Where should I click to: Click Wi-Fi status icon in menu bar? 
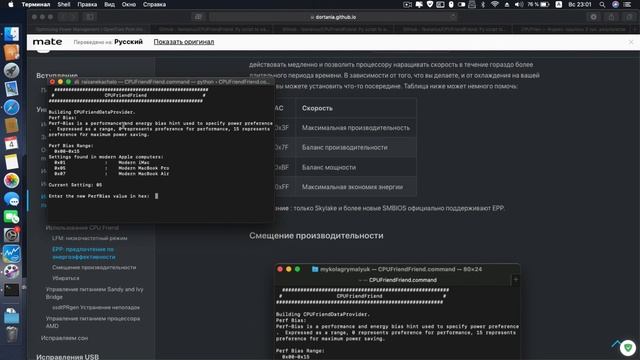[494, 4]
